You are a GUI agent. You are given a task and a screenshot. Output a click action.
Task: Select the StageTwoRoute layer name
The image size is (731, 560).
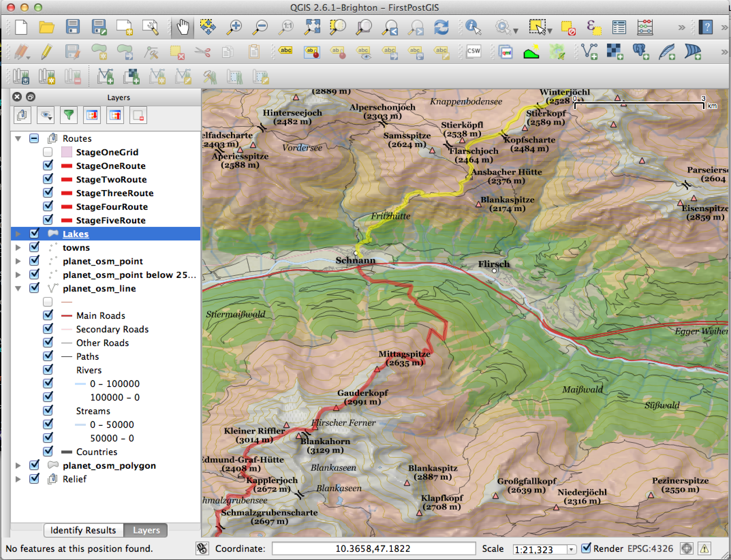click(111, 179)
